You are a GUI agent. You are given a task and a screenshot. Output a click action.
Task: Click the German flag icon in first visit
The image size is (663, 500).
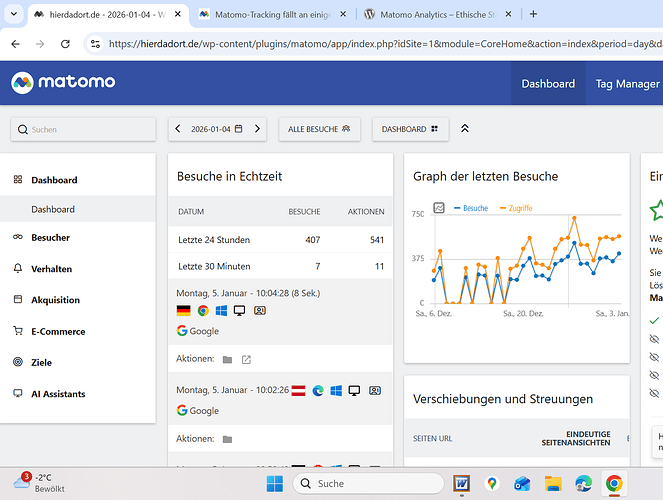tap(184, 311)
